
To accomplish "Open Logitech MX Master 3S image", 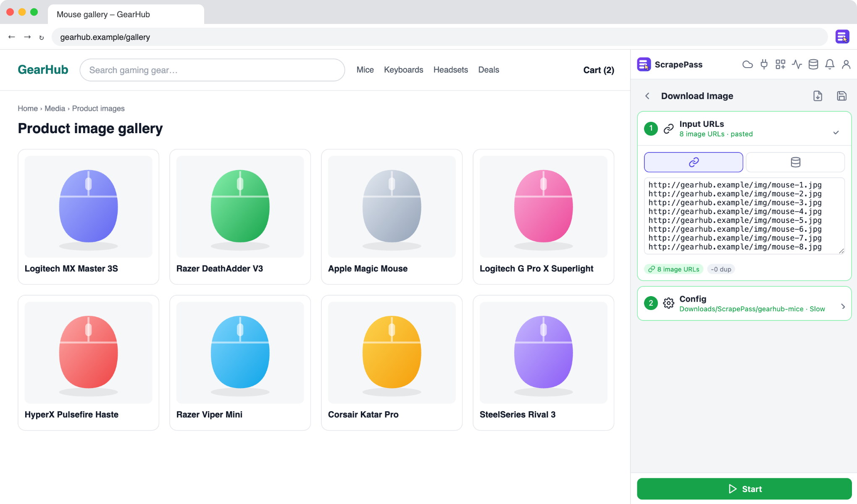I will tap(88, 207).
